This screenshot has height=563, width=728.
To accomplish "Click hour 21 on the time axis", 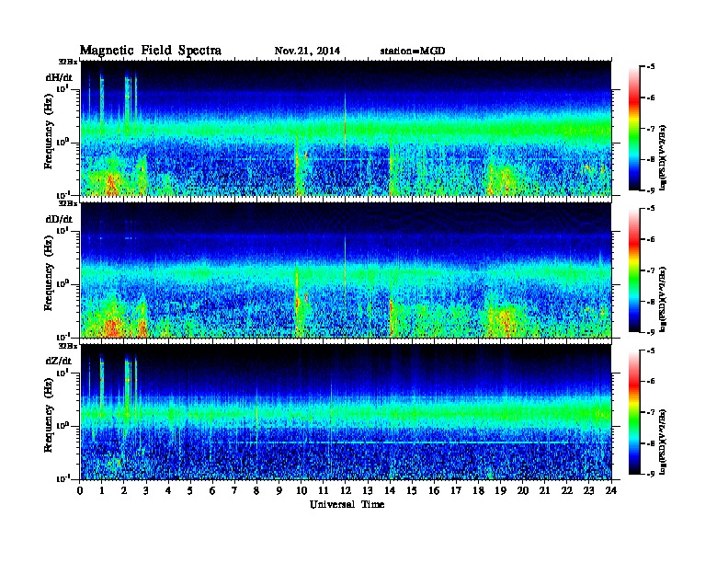I will coord(544,491).
